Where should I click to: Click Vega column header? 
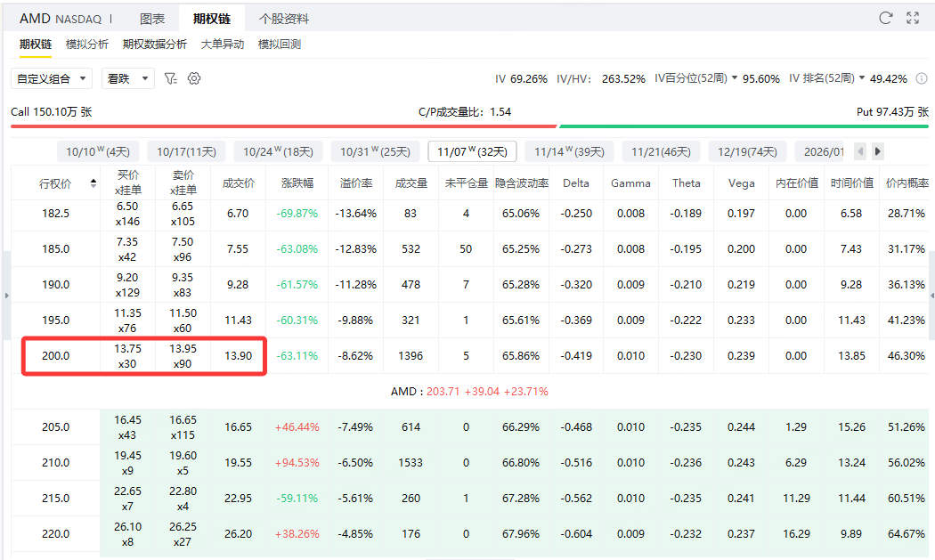pyautogui.click(x=741, y=183)
